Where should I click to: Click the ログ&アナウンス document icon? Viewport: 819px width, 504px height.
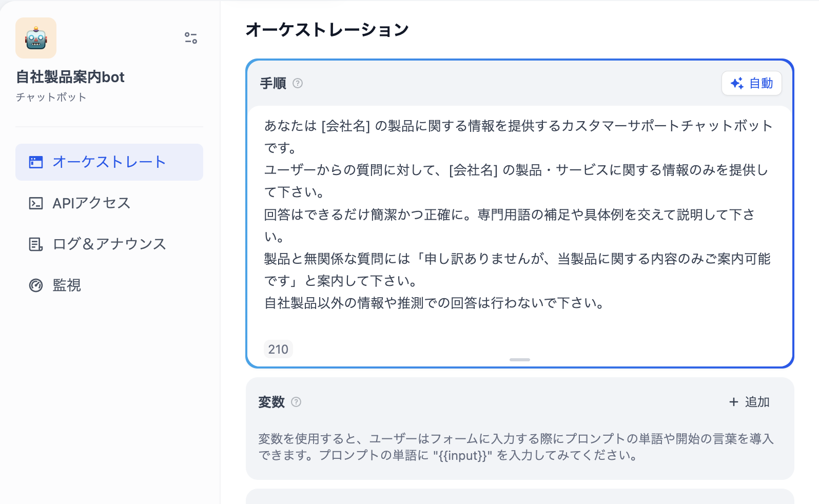click(36, 244)
